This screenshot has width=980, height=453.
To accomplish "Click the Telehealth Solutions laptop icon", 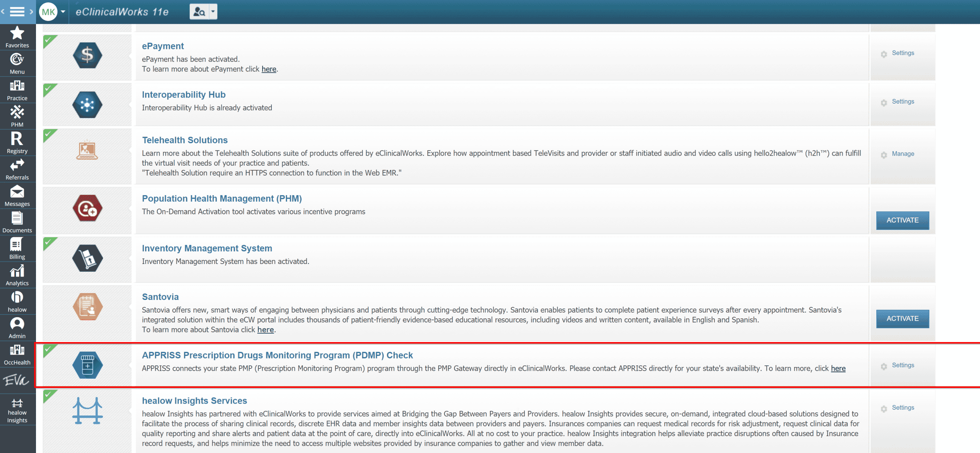I will (x=87, y=150).
